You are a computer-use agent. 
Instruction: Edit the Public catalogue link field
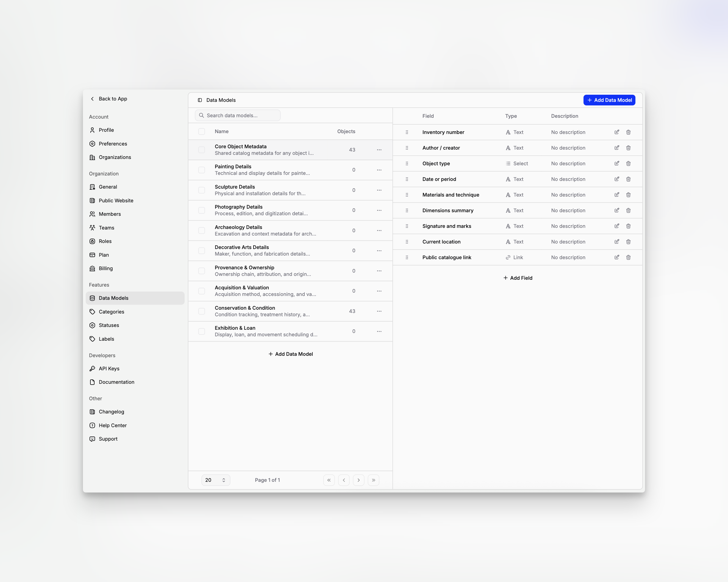616,257
